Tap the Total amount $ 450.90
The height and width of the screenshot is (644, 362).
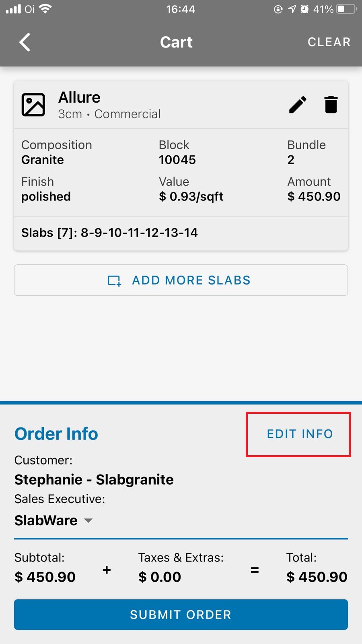317,577
